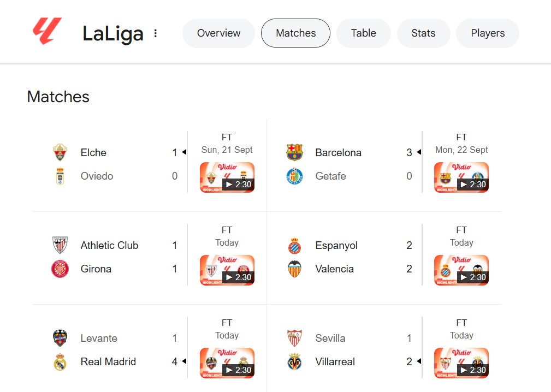551x392 pixels.
Task: Click the Villarreal club crest
Action: coord(295,361)
